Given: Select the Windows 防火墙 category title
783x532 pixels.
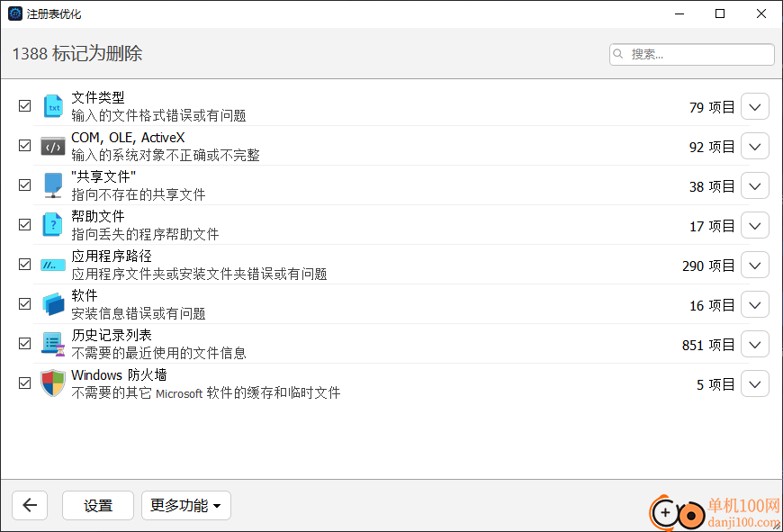Looking at the screenshot, I should click(x=119, y=374).
